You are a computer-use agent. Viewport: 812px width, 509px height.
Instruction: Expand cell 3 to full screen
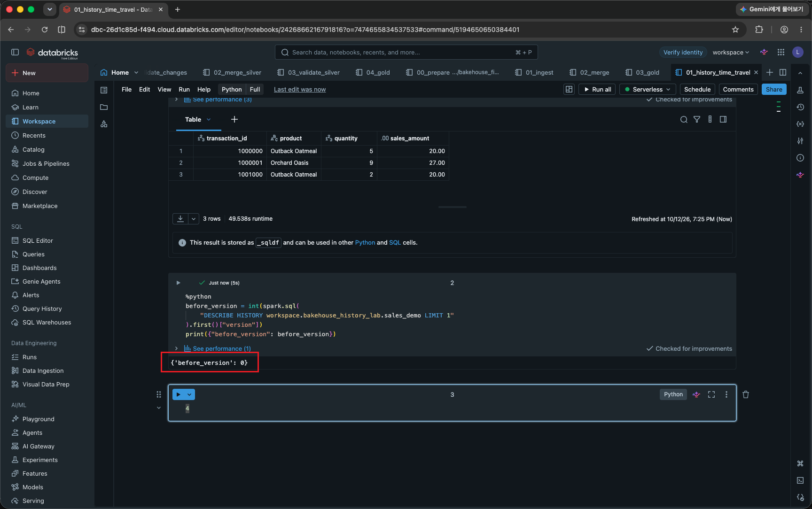pyautogui.click(x=711, y=394)
